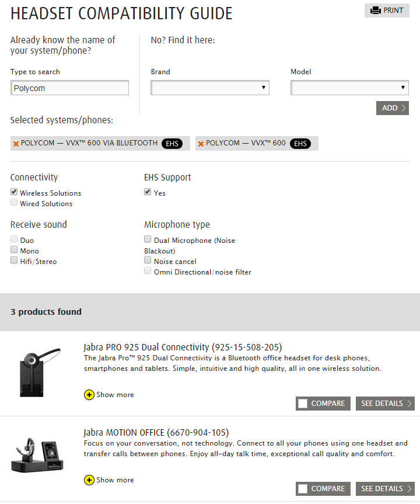
Task: Open the Model dropdown
Action: tap(349, 88)
